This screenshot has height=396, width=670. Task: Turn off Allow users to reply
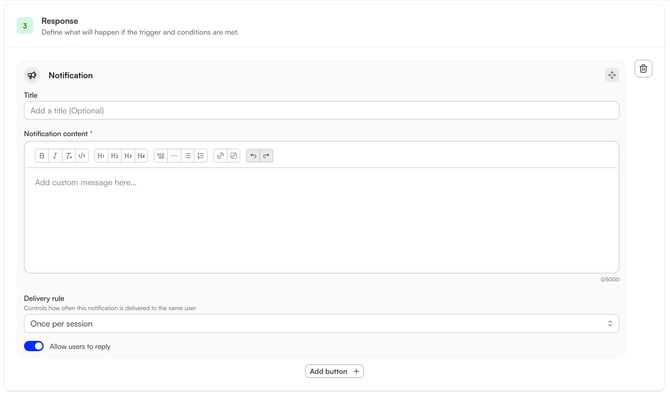pos(34,346)
